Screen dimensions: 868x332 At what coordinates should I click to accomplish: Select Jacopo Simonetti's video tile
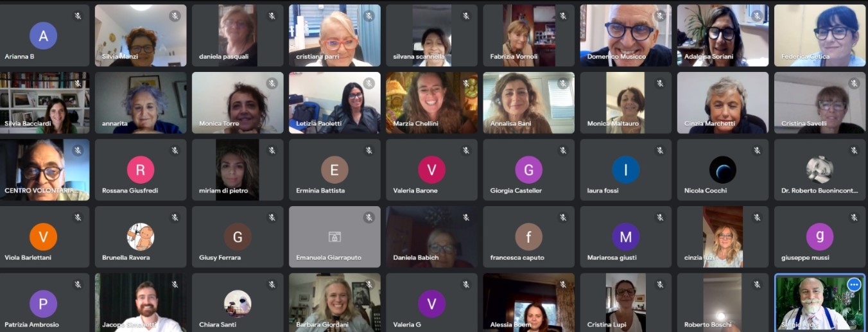pos(141,302)
